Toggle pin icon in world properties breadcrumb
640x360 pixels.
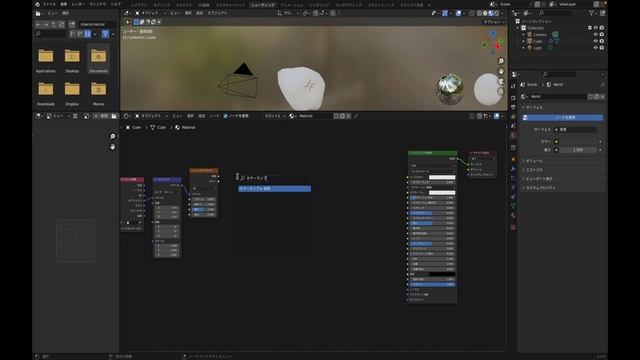click(602, 84)
